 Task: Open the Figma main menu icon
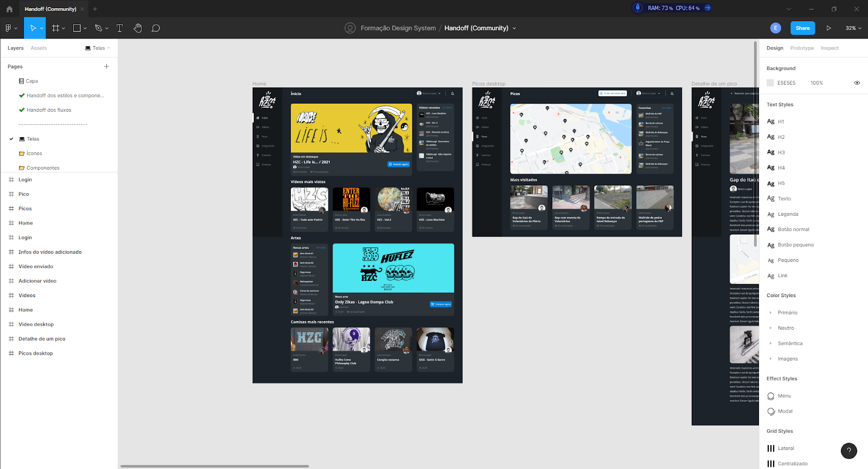pyautogui.click(x=9, y=28)
